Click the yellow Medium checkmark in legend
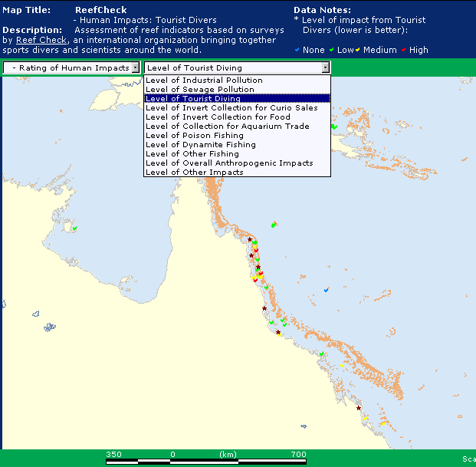Viewport: 476px width, 467px height. (358, 50)
